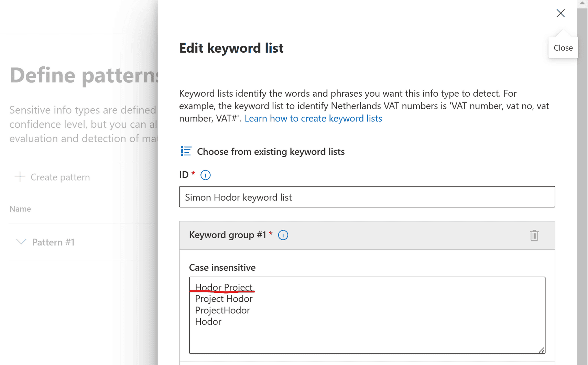
Task: Click the textarea resize handle icon
Action: [542, 350]
